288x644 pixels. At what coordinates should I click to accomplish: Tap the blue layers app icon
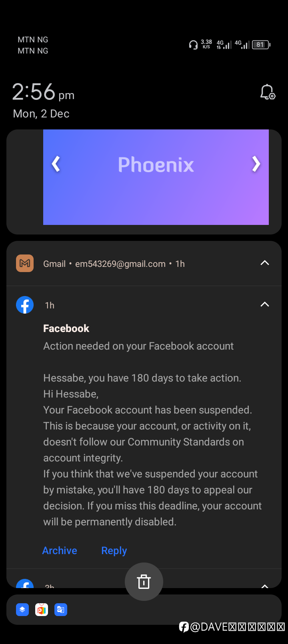(22, 610)
